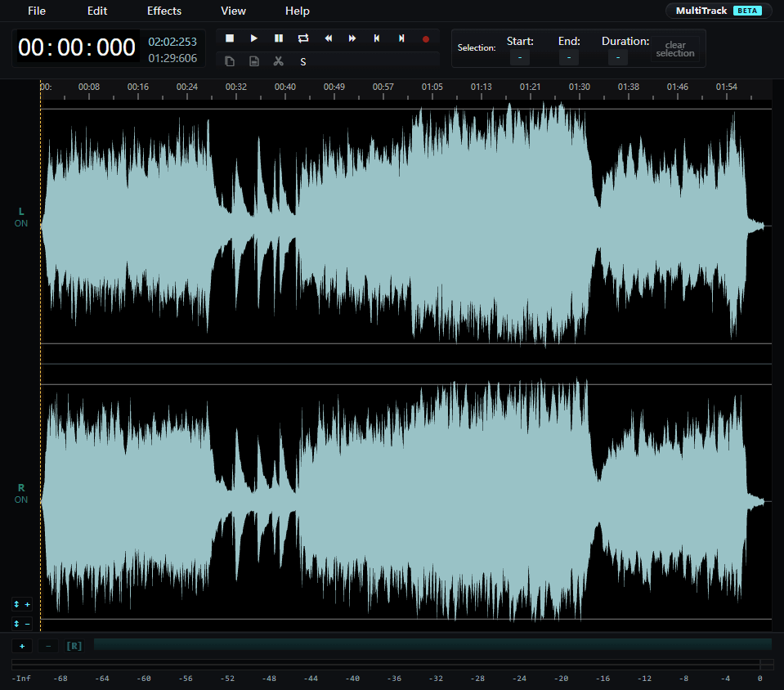Click the clear selection button
784x690 pixels.
pyautogui.click(x=675, y=49)
